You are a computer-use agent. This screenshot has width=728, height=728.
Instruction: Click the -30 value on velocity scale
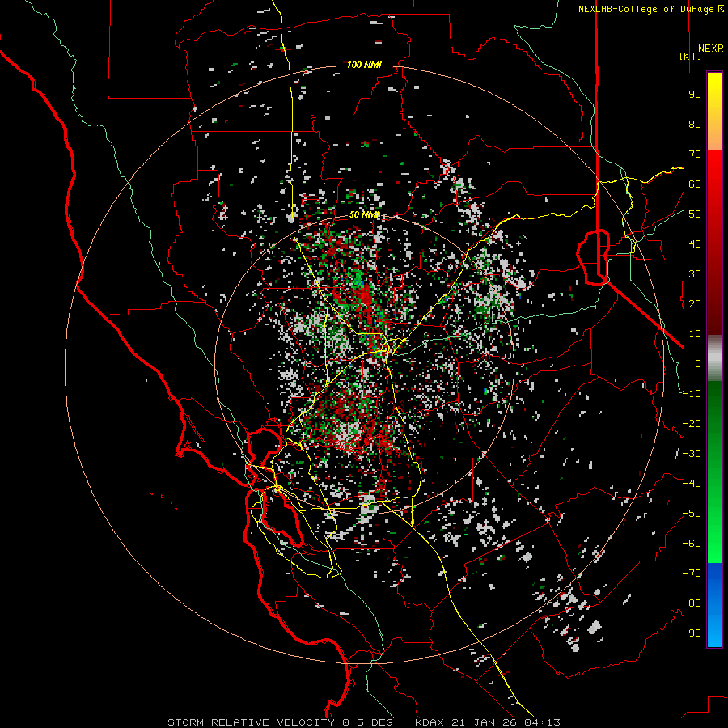[x=692, y=454]
